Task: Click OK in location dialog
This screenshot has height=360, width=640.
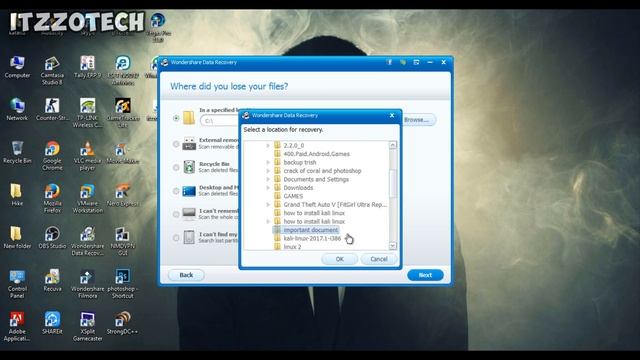Action: pyautogui.click(x=340, y=259)
